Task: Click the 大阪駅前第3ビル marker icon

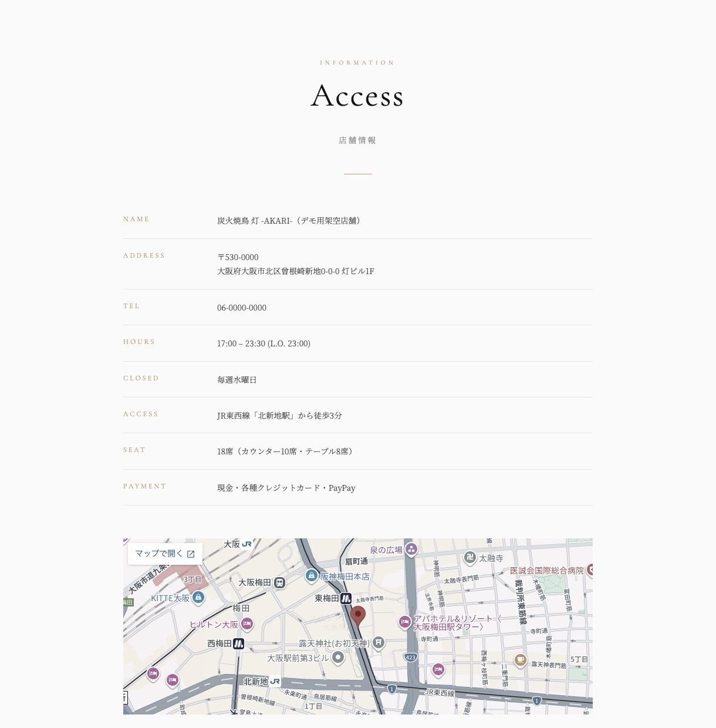Action: tap(337, 658)
